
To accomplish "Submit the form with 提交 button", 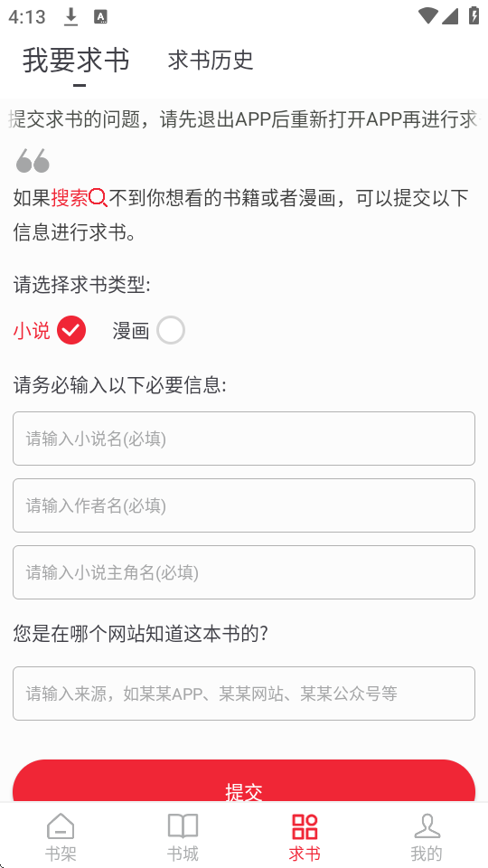I will point(244,781).
